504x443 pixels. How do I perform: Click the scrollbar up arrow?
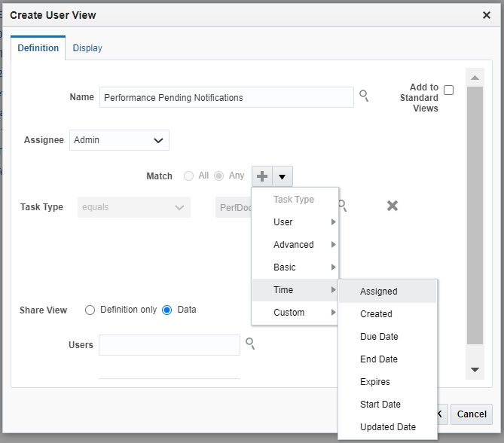(x=475, y=78)
